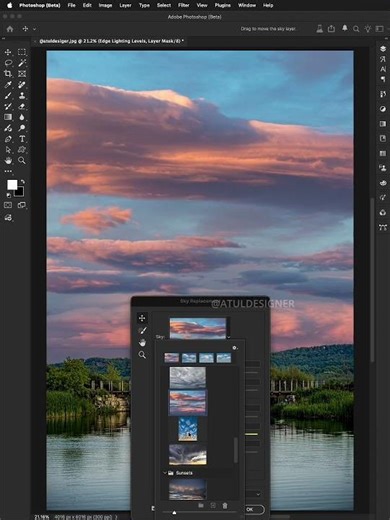The width and height of the screenshot is (390, 520).
Task: Select the Frame tool
Action: coord(22,74)
